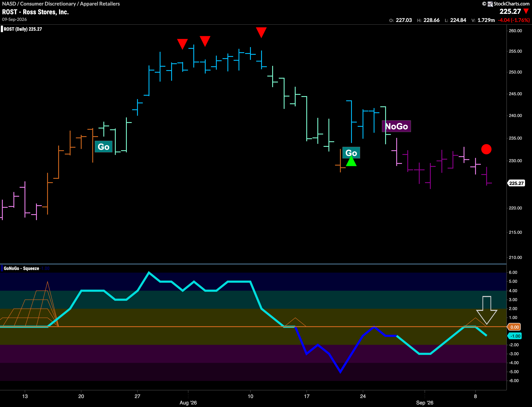Click the orange 0.00 oscillator axis tag
This screenshot has height=407, width=532.
[514, 327]
